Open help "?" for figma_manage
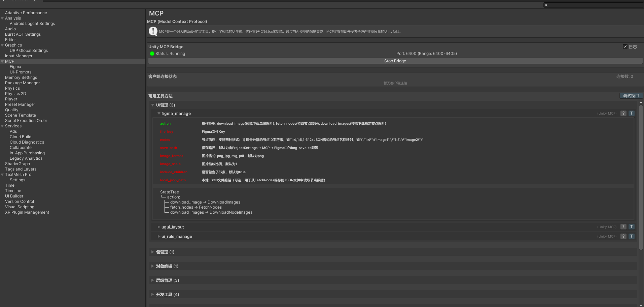Image resolution: width=644 pixels, height=307 pixels. 623,113
